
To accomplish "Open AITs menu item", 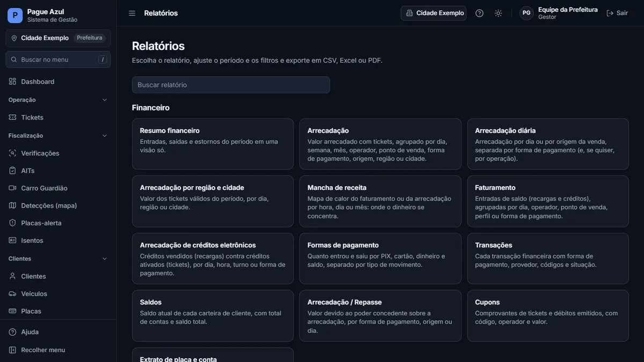I will [58, 171].
